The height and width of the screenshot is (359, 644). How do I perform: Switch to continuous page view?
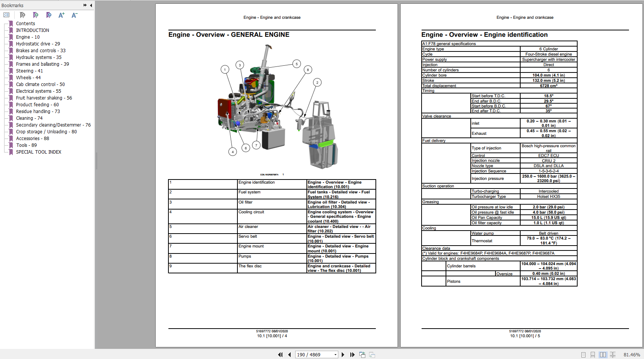coord(593,354)
